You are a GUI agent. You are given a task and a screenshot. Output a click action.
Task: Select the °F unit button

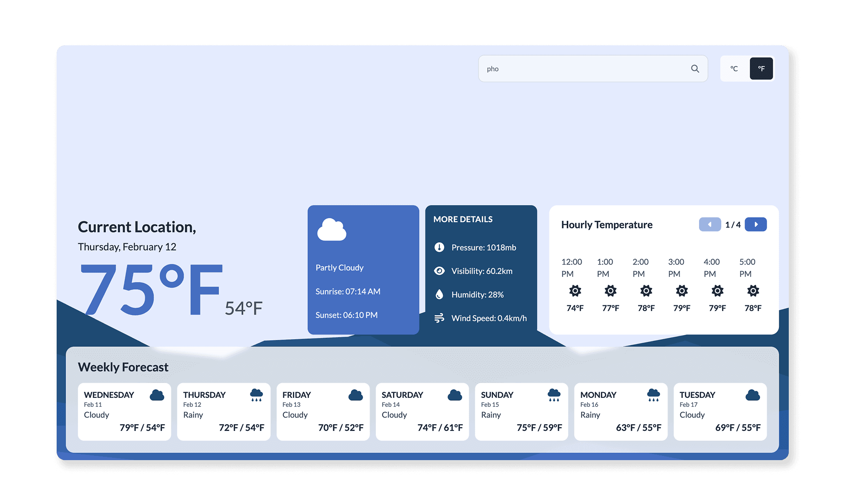click(761, 68)
